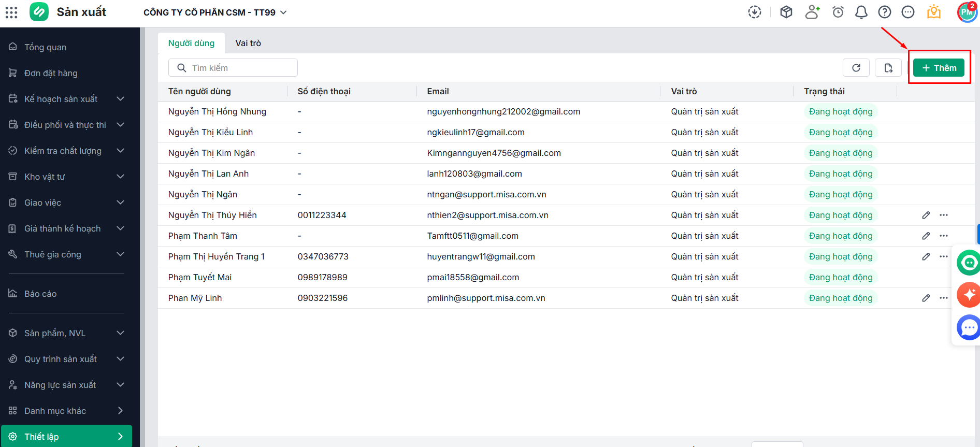Open the Báo cáo sidebar item
This screenshot has width=980, height=447.
40,294
